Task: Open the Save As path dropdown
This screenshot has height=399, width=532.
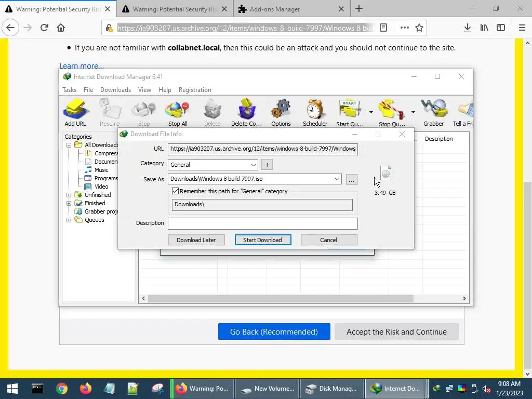Action: [x=337, y=179]
